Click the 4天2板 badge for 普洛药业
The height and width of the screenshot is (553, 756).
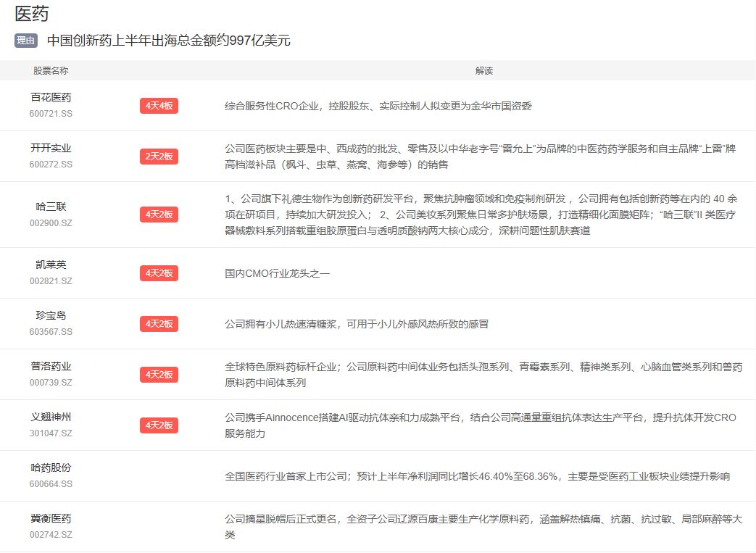[159, 375]
